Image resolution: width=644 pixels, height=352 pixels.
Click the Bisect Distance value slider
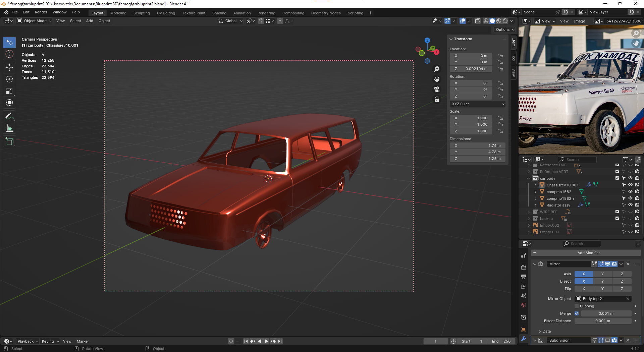pos(603,321)
